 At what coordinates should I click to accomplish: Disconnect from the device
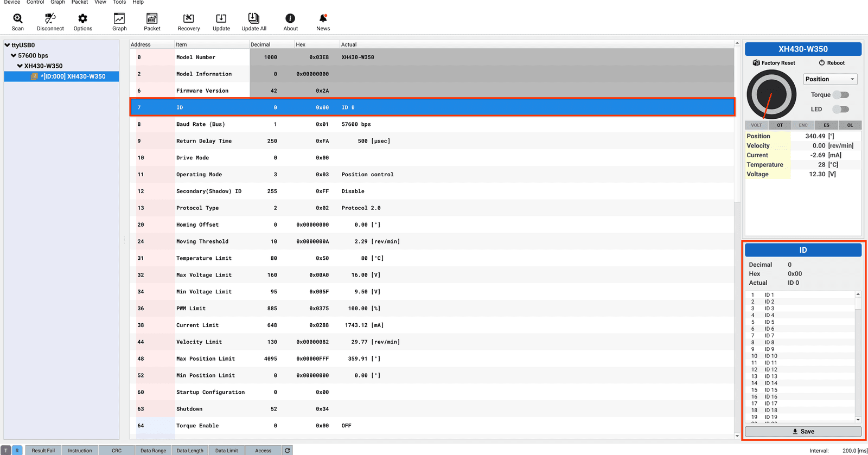pos(50,22)
